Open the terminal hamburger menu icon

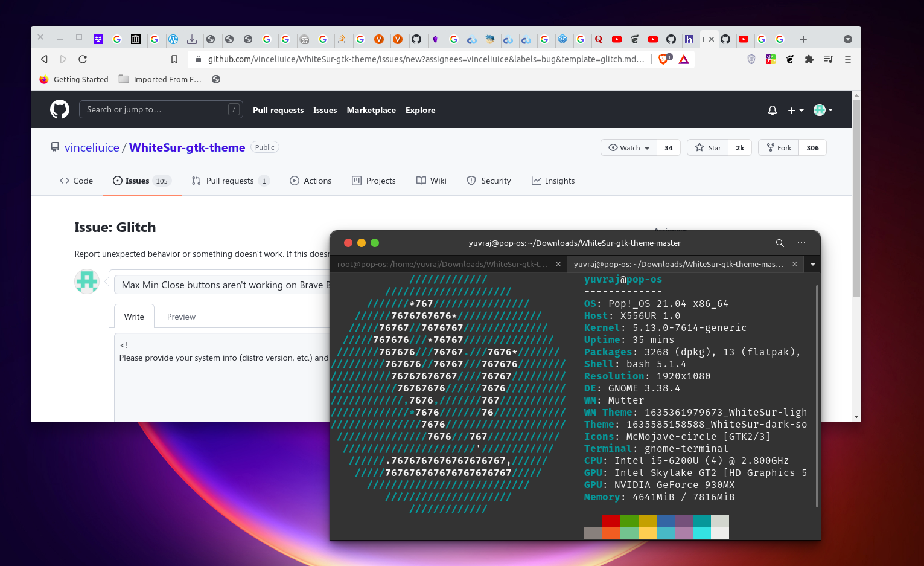coord(801,243)
